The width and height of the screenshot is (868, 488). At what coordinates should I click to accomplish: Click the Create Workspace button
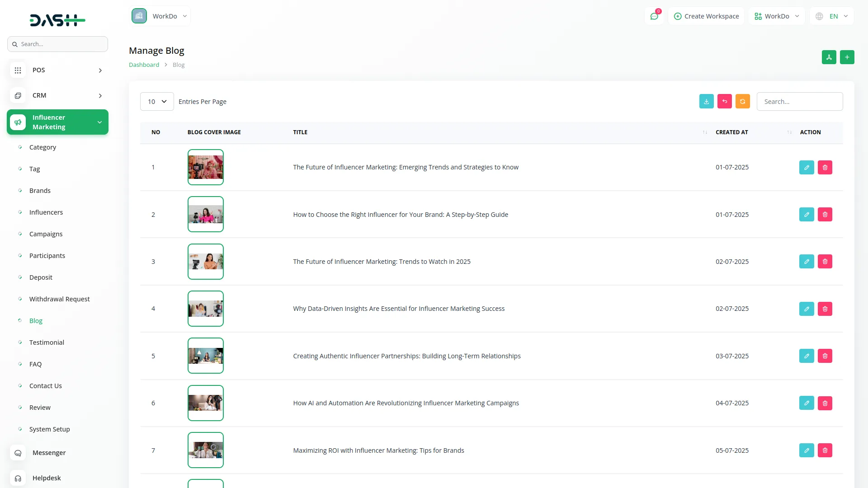(x=706, y=16)
